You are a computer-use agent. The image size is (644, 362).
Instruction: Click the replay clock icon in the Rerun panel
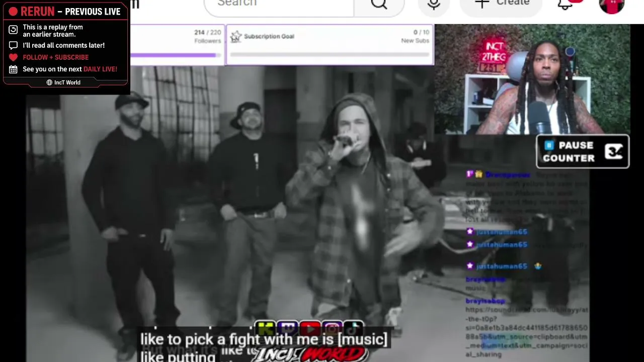[13, 30]
